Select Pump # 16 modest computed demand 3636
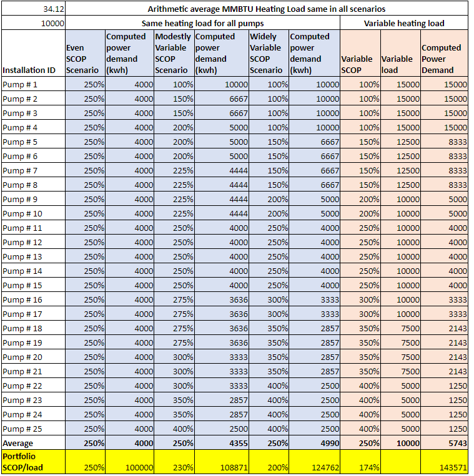This screenshot has height=476, width=474. 222,299
